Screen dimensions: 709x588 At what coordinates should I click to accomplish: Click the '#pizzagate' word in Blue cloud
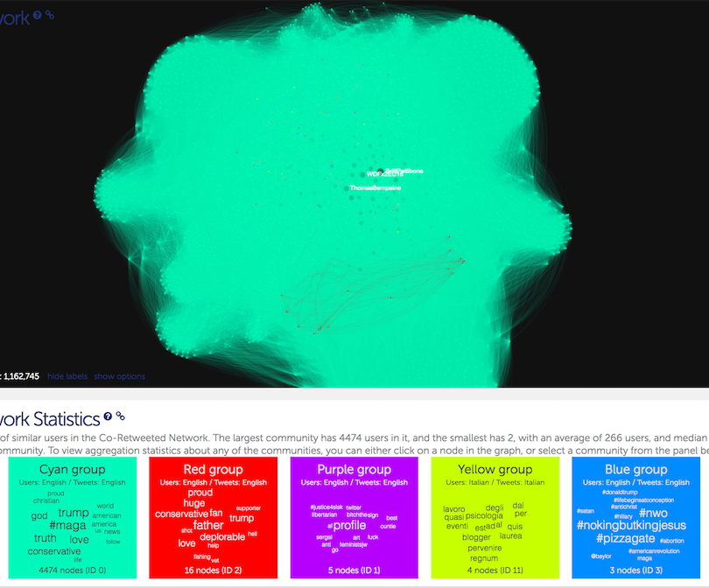click(x=625, y=538)
